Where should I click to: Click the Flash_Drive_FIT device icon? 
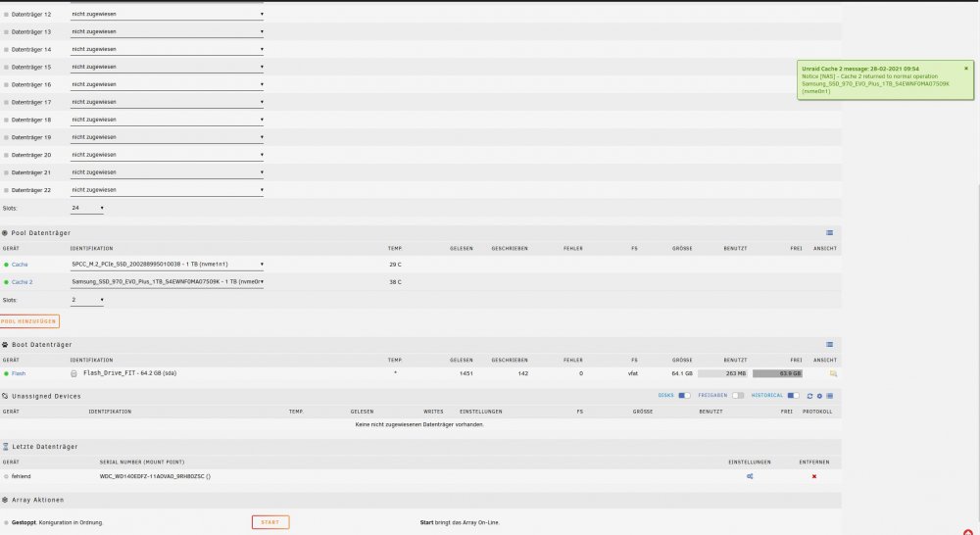point(73,373)
